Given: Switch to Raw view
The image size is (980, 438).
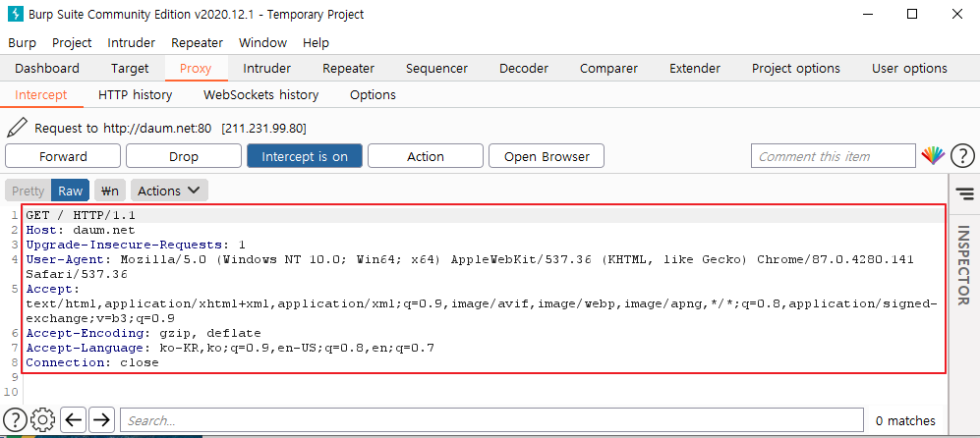Looking at the screenshot, I should coord(70,191).
